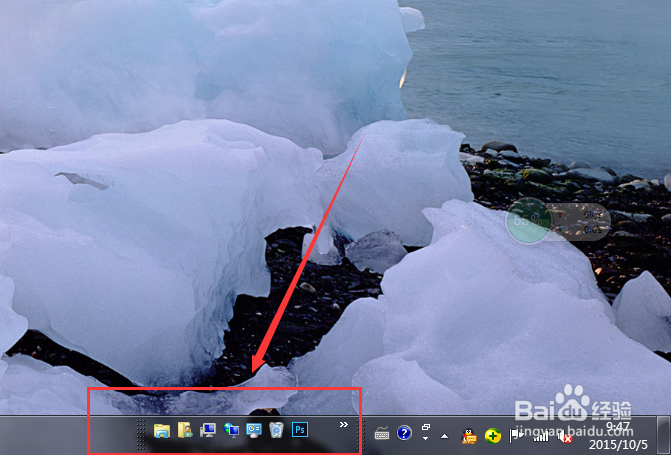This screenshot has height=455, width=671.
Task: Open the Computer icon in desktop toolbar
Action: (x=208, y=430)
